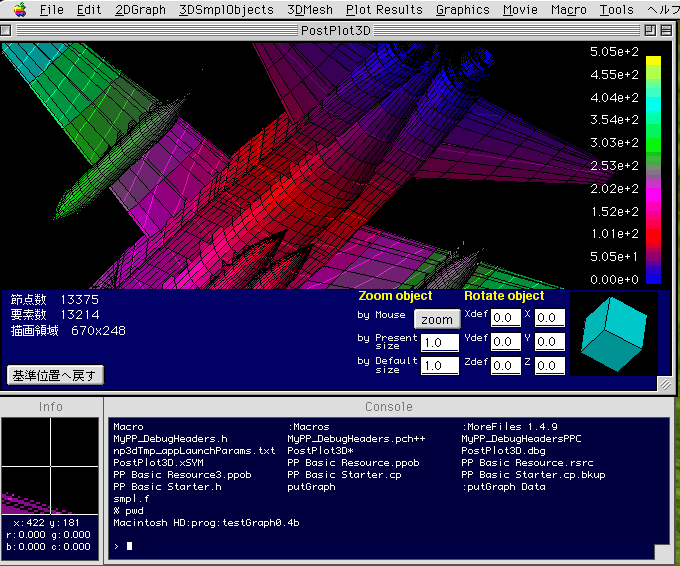Click putGraph in the console listing

[x=311, y=487]
